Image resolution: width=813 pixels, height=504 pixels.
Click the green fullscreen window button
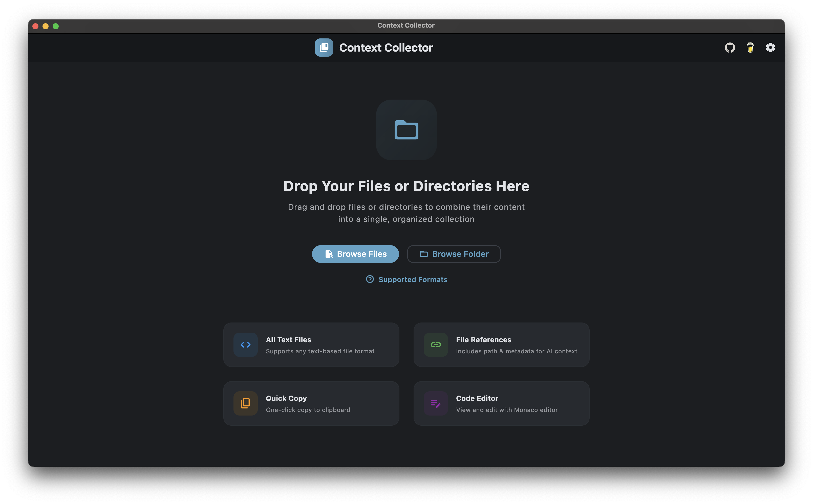coord(56,26)
